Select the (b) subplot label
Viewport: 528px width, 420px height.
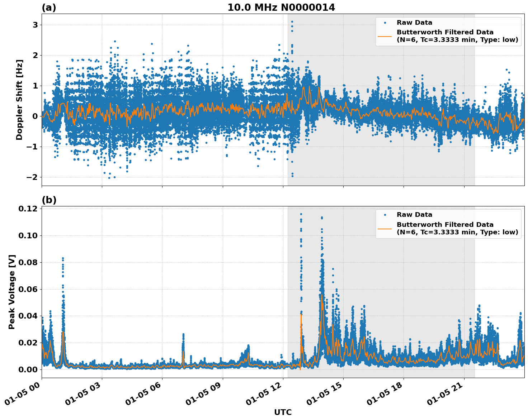(49, 200)
